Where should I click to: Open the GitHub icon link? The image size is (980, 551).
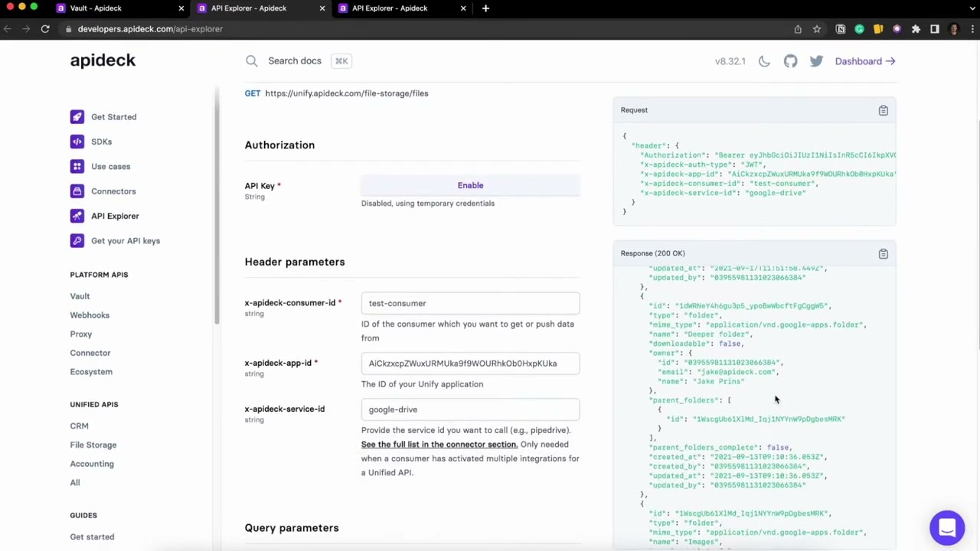click(x=790, y=61)
